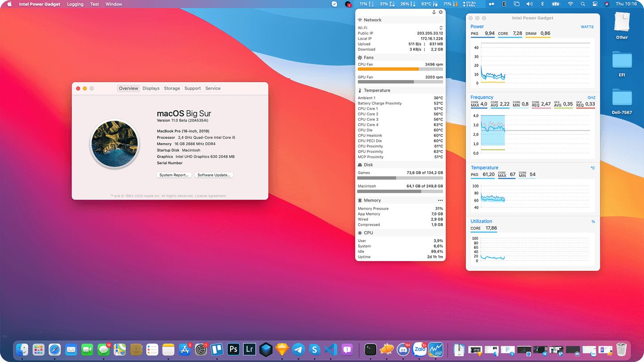Open the Mail app in Dock
The width and height of the screenshot is (644, 362).
pyautogui.click(x=71, y=349)
